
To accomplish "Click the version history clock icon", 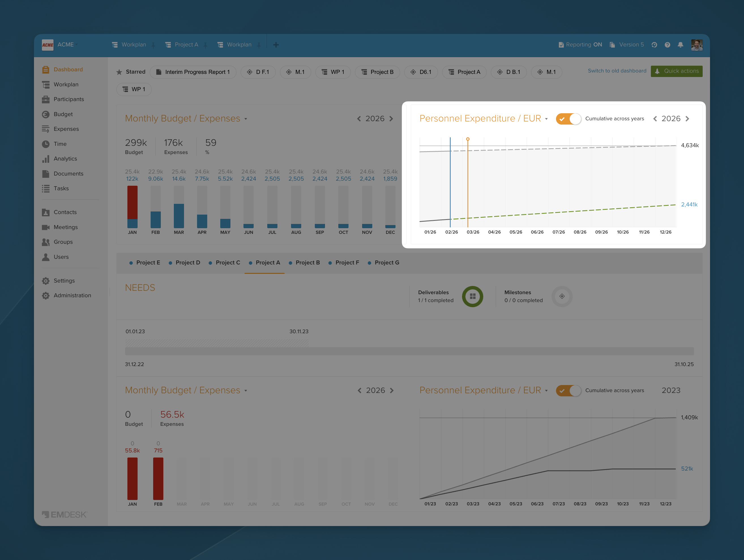I will 654,45.
